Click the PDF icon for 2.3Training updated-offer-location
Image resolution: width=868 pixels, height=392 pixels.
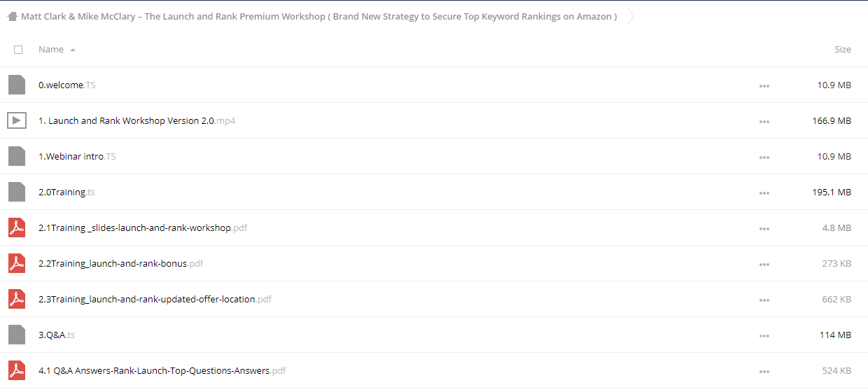coord(17,299)
